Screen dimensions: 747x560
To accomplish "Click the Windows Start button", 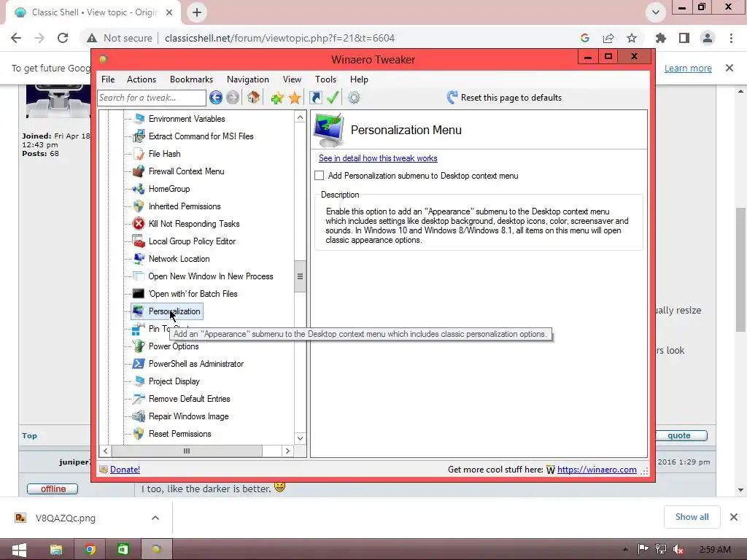I will tap(19, 550).
